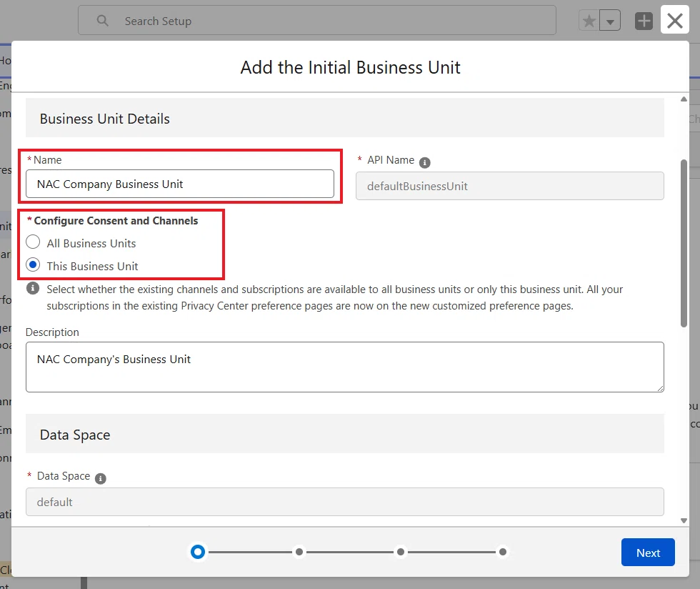Click the consent channels info icon
The width and height of the screenshot is (700, 589).
(x=33, y=288)
